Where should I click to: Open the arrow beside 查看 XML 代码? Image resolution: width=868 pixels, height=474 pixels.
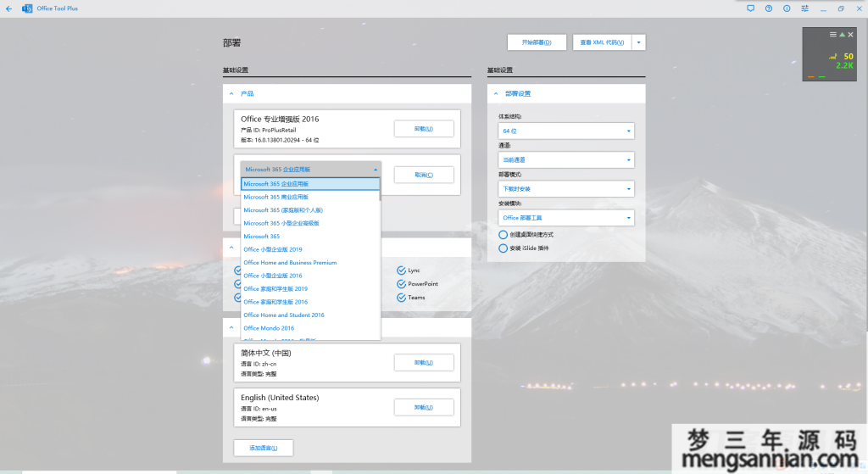point(638,42)
